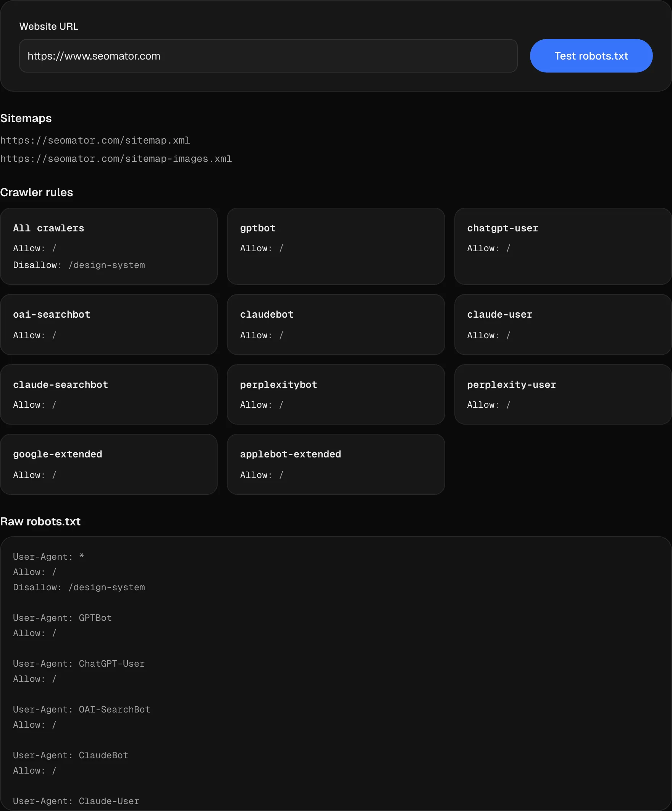This screenshot has height=811, width=672.
Task: Click the Allow rule under perplexity-user card
Action: (489, 405)
